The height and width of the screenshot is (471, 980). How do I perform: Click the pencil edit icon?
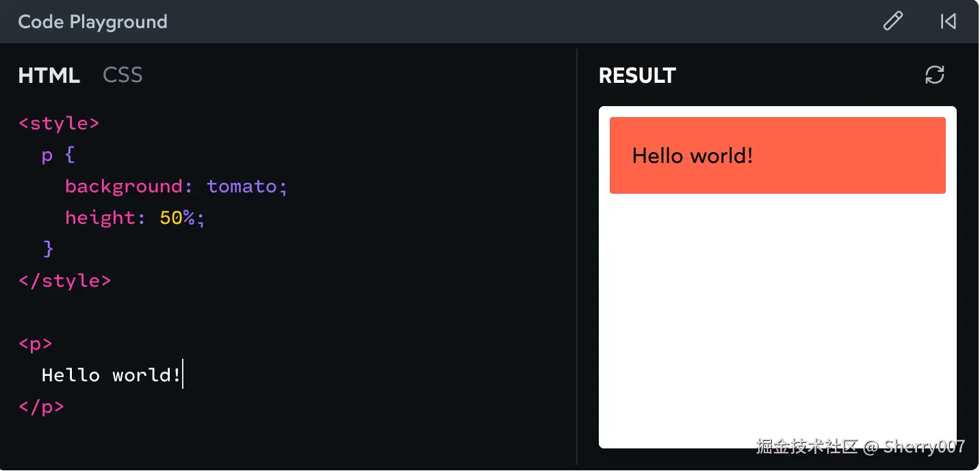point(892,21)
